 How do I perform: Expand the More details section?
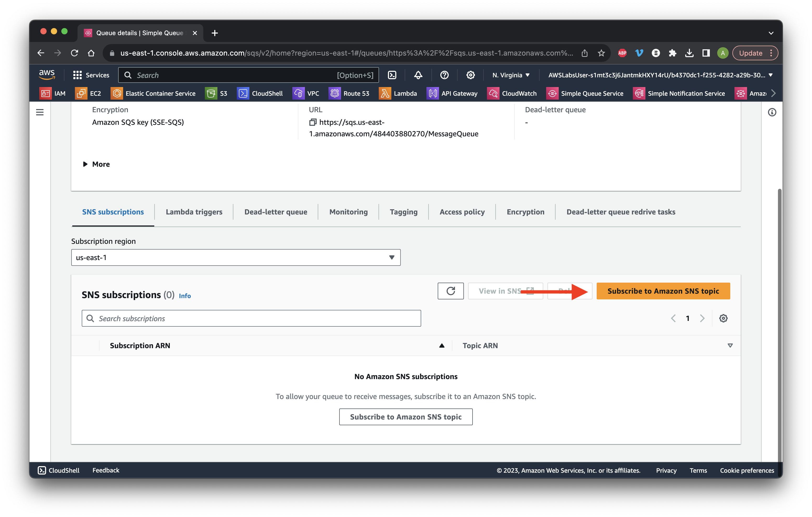click(96, 164)
